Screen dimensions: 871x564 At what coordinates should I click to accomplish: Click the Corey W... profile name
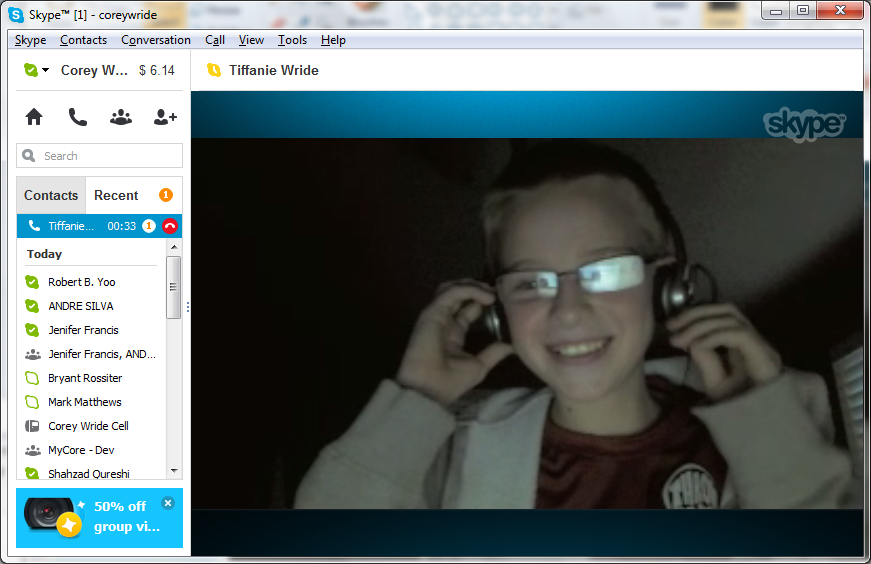pos(94,71)
